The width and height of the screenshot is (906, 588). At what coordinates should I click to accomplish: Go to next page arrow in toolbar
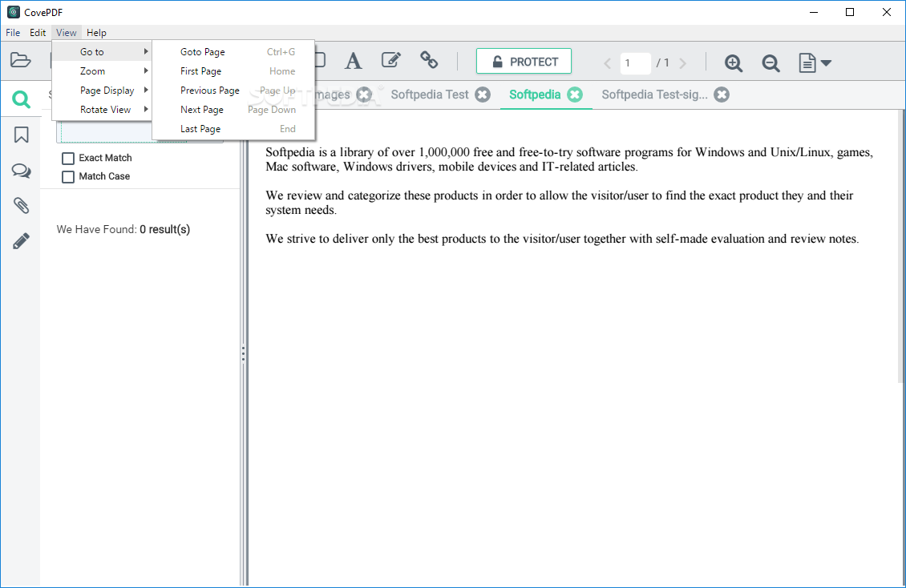pyautogui.click(x=683, y=63)
